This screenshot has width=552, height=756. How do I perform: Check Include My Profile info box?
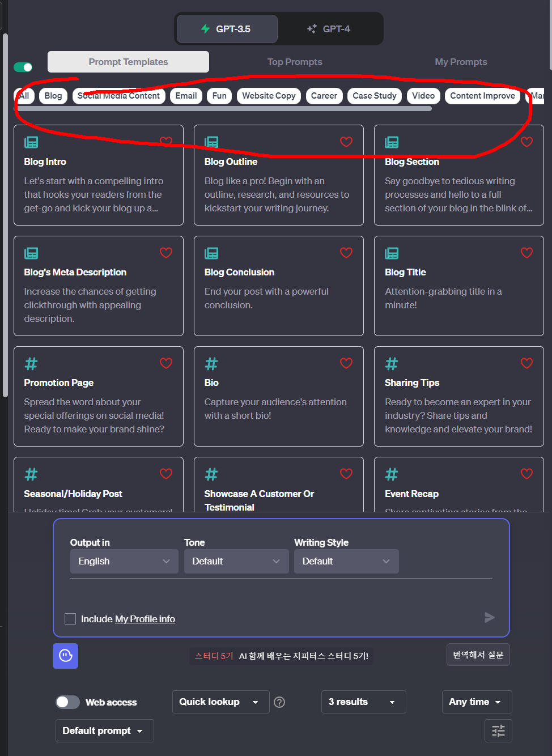tap(70, 619)
